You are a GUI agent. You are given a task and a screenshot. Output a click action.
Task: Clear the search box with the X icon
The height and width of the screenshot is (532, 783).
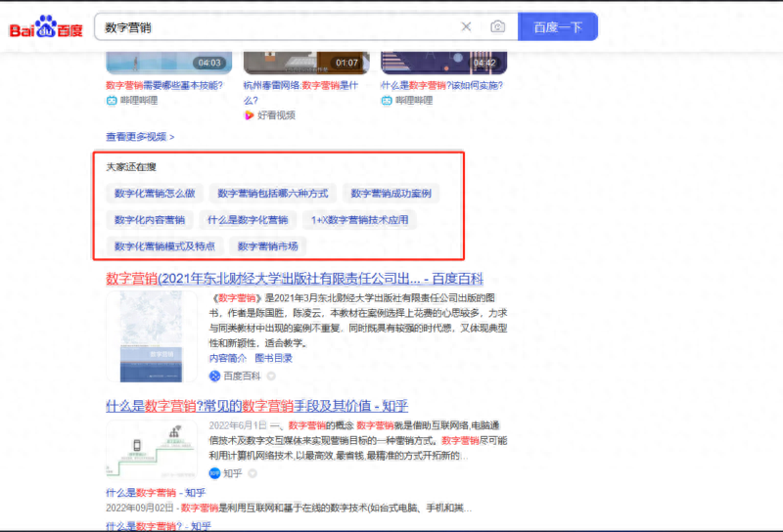point(466,27)
